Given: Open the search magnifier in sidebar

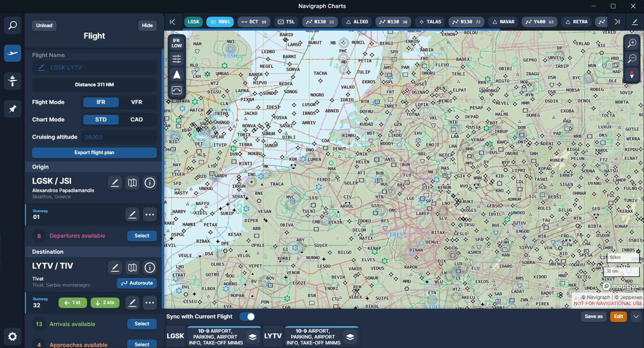Looking at the screenshot, I should click(13, 25).
